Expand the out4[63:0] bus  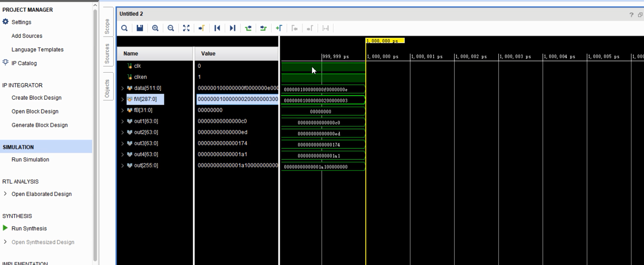pos(122,154)
